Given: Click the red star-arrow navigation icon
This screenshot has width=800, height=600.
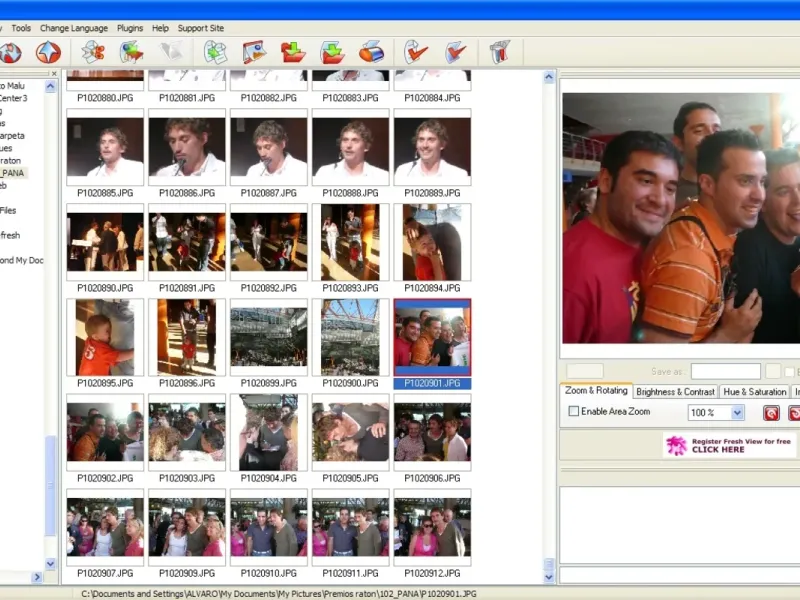Looking at the screenshot, I should (x=48, y=52).
